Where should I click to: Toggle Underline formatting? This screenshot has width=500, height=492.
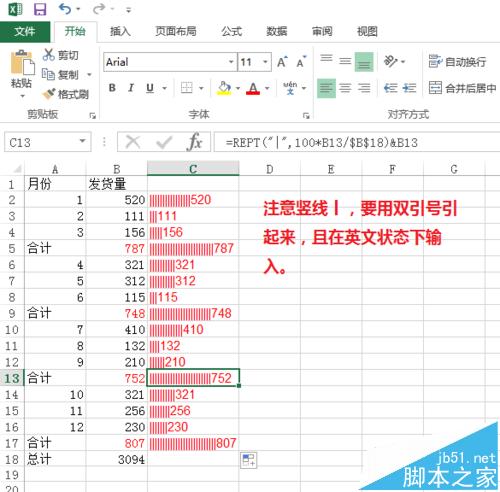click(150, 88)
